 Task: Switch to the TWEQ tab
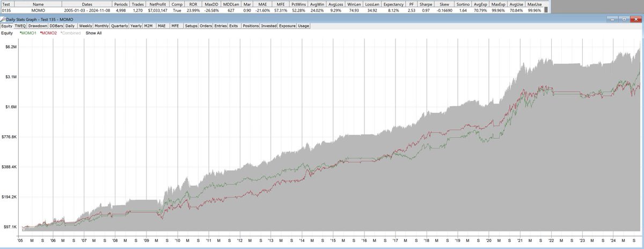(x=20, y=25)
